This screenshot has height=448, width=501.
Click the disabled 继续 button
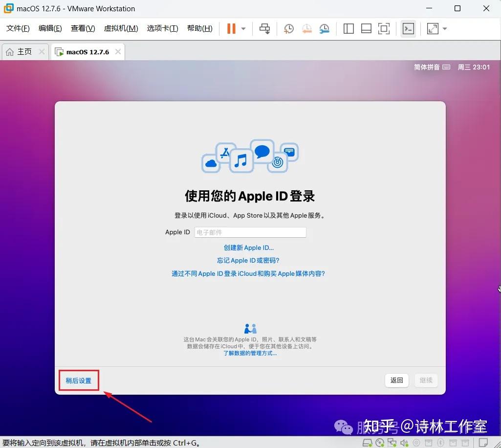pos(426,380)
